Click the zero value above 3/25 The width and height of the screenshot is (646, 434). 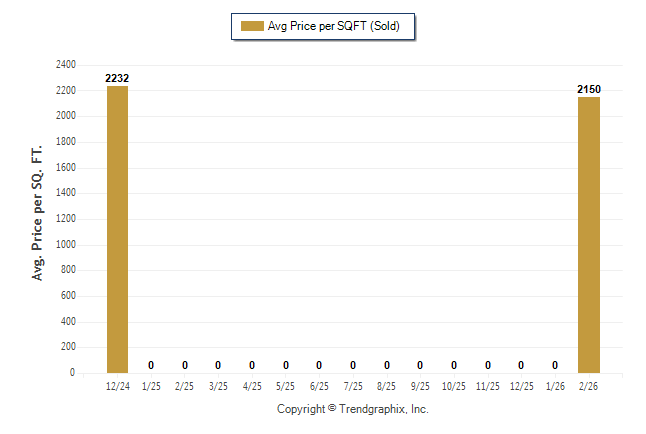[218, 365]
